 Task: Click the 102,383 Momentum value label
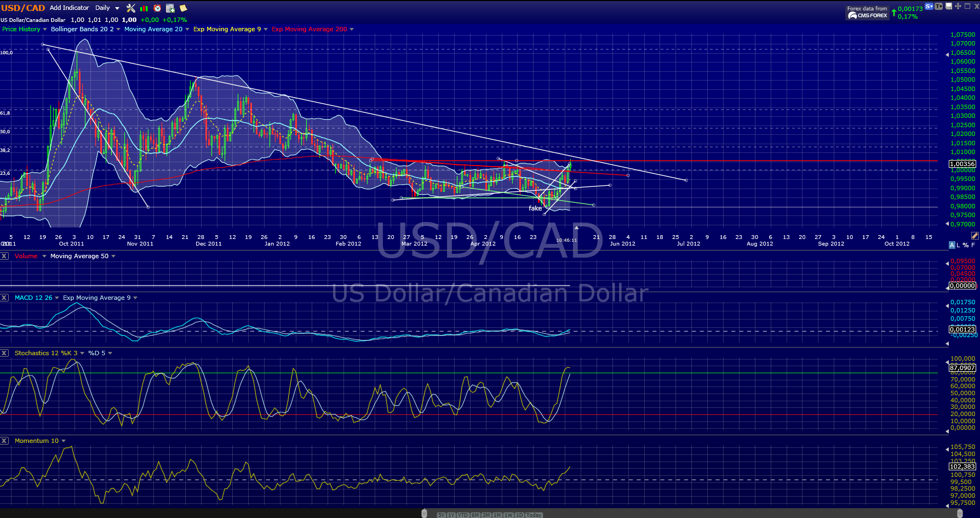962,466
